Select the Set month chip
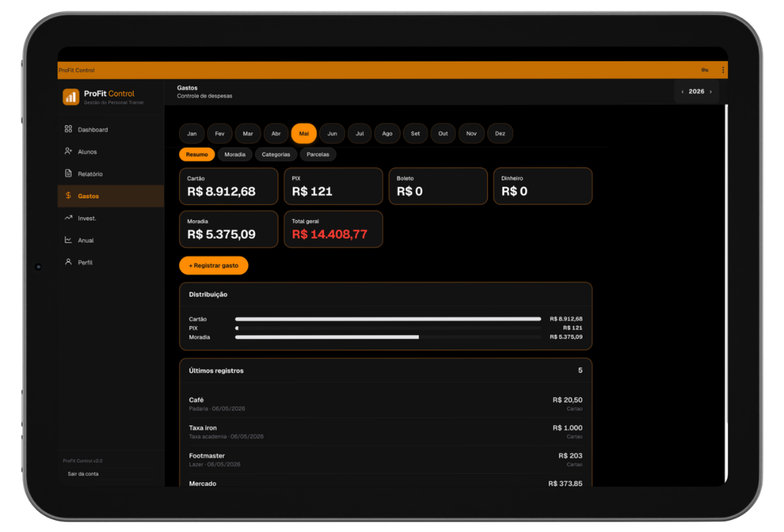 point(416,134)
